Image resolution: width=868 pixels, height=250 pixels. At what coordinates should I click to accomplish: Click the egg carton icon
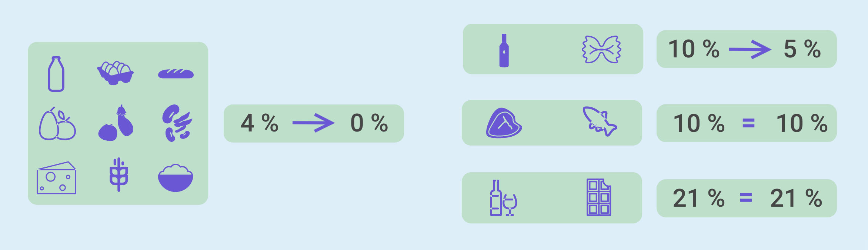pyautogui.click(x=115, y=73)
